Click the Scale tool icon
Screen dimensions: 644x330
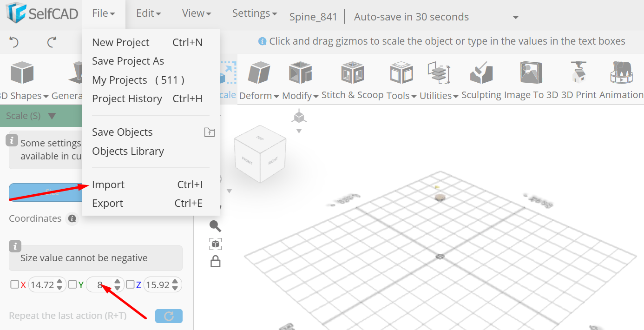[x=228, y=73]
